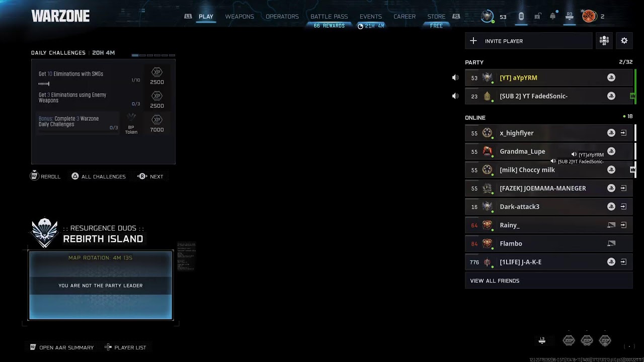Select friend Grandma_Lupe
The width and height of the screenshot is (644, 362).
[549, 151]
